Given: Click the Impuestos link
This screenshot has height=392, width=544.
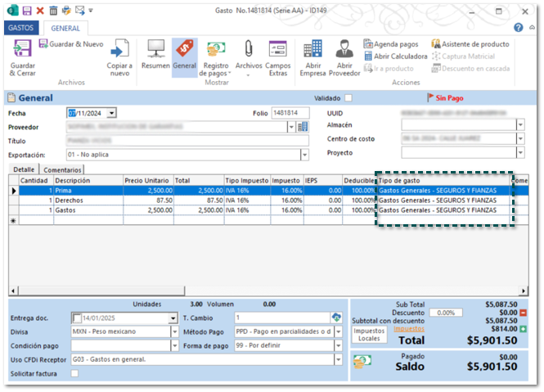Looking at the screenshot, I should point(409,329).
